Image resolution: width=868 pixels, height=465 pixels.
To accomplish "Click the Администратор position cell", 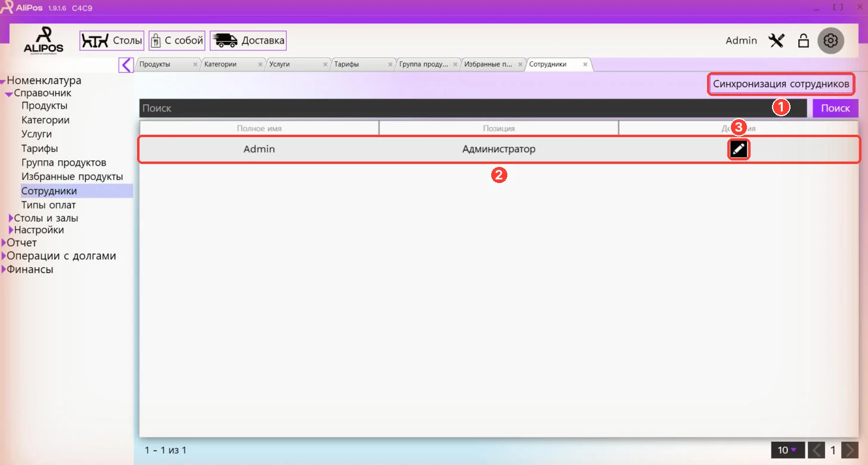I will [x=499, y=149].
